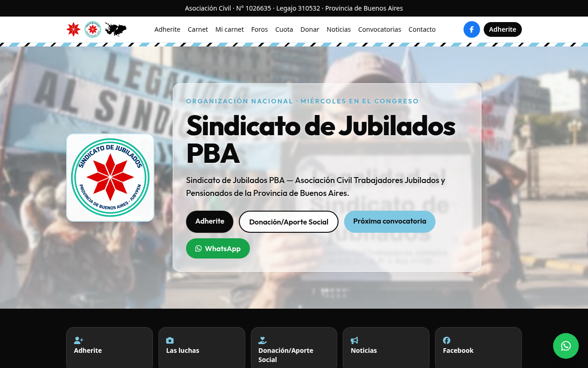Screen dimensions: 588x368
Task: Select Donar in the navigation menu
Action: click(310, 29)
